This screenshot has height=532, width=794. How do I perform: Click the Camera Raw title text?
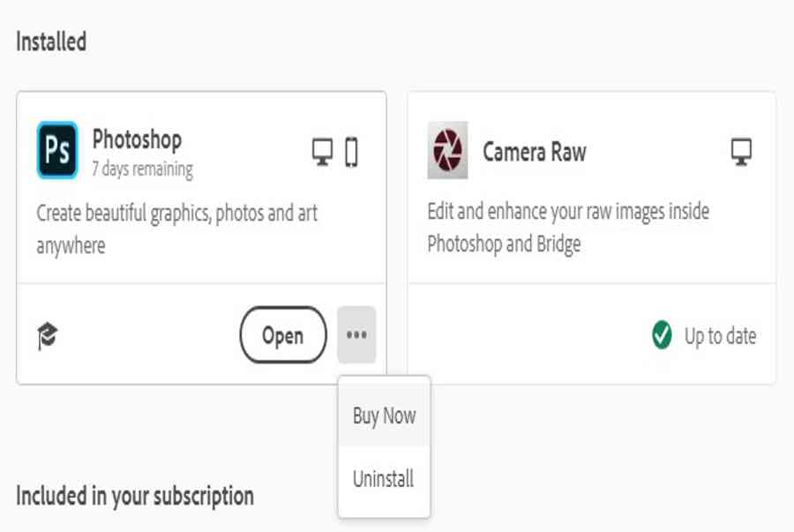click(535, 152)
